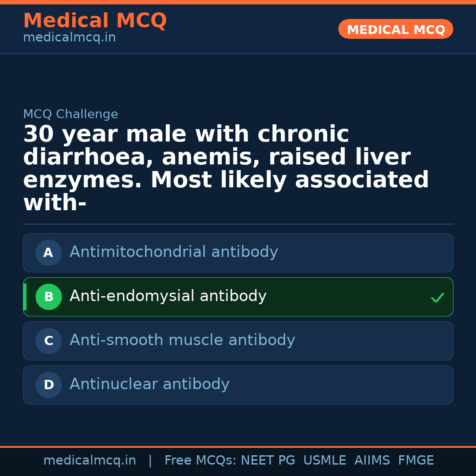Open the medicalmcq.in link in the footer
Viewport: 476px width, 476px height.
[89, 461]
